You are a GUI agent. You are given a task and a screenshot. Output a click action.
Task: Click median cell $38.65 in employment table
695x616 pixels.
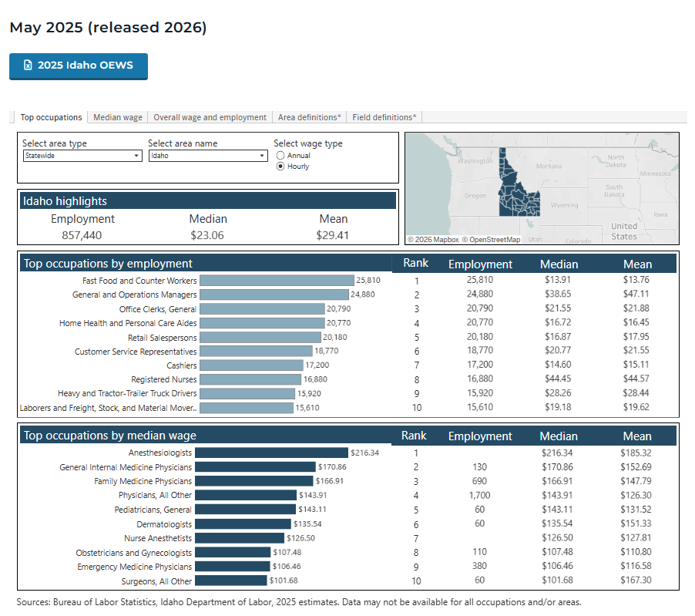click(558, 294)
